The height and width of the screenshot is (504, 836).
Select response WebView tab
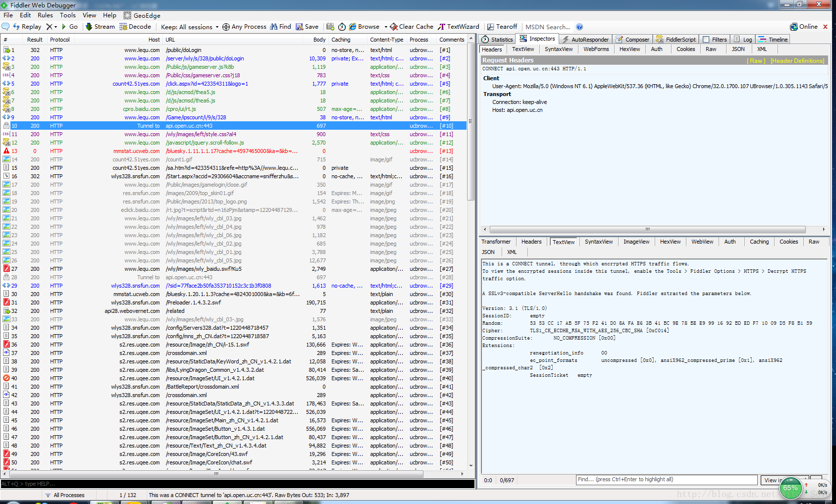[702, 242]
